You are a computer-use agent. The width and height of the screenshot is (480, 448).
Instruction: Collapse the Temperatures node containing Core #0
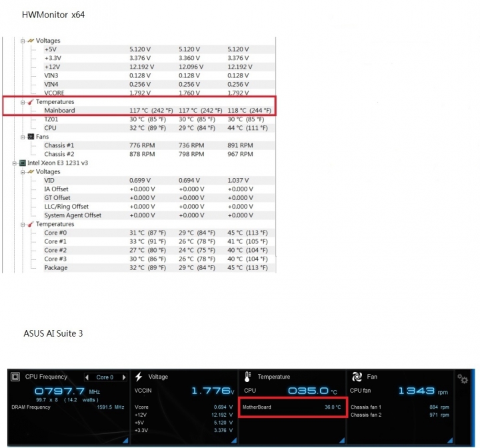[23, 225]
